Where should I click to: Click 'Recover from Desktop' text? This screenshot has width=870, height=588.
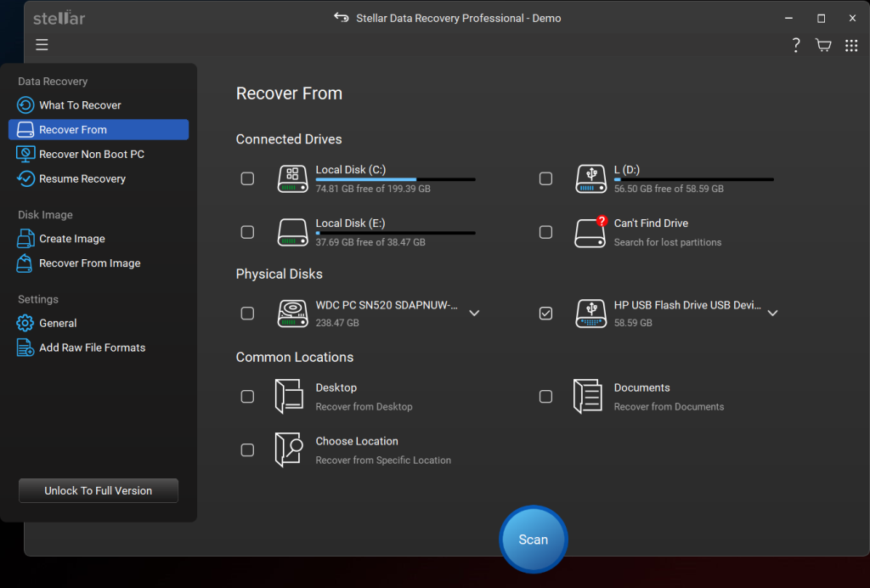click(364, 407)
